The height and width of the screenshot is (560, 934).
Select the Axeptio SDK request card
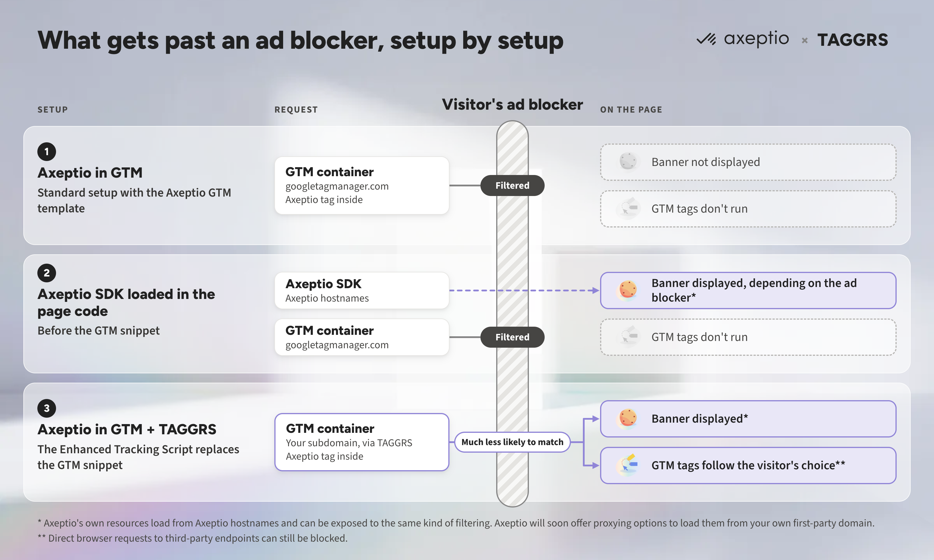(362, 290)
